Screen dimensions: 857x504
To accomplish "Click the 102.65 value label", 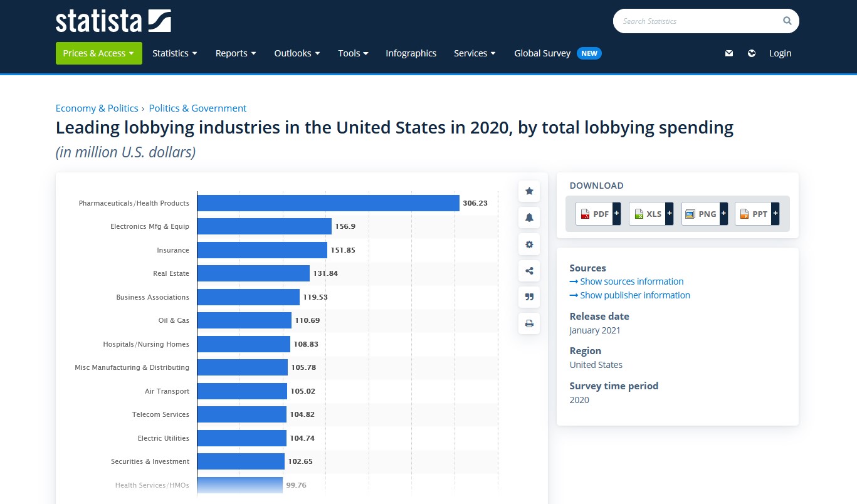I will point(300,461).
